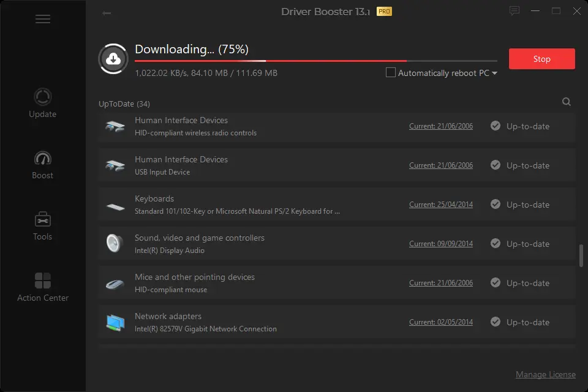Expand the reboot PC options dropdown arrow
The height and width of the screenshot is (392, 588).
click(x=494, y=73)
